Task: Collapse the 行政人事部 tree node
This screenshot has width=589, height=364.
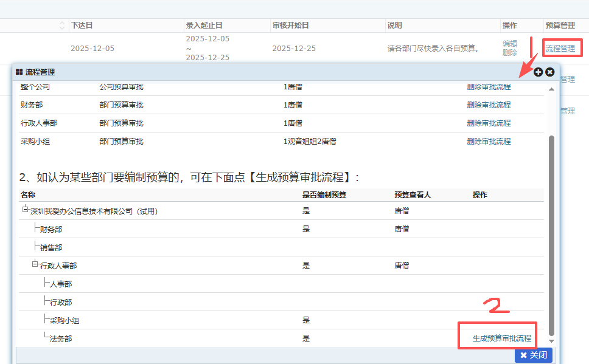Action: [x=35, y=263]
